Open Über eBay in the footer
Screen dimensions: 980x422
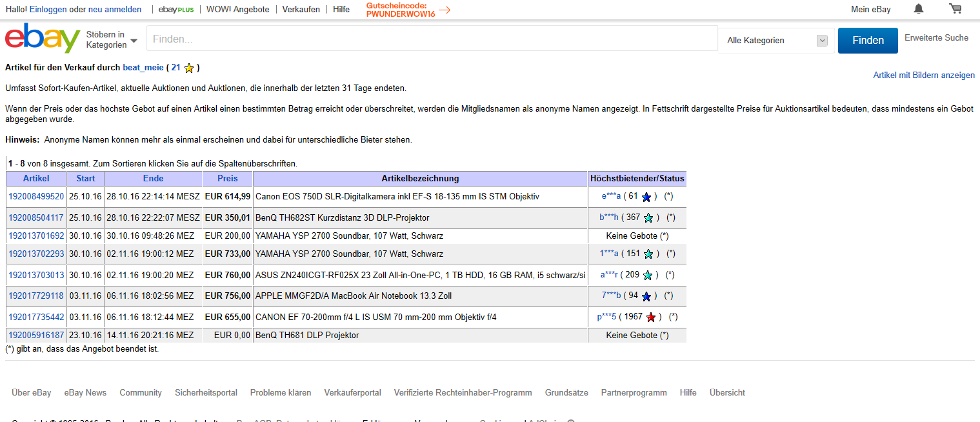click(31, 392)
